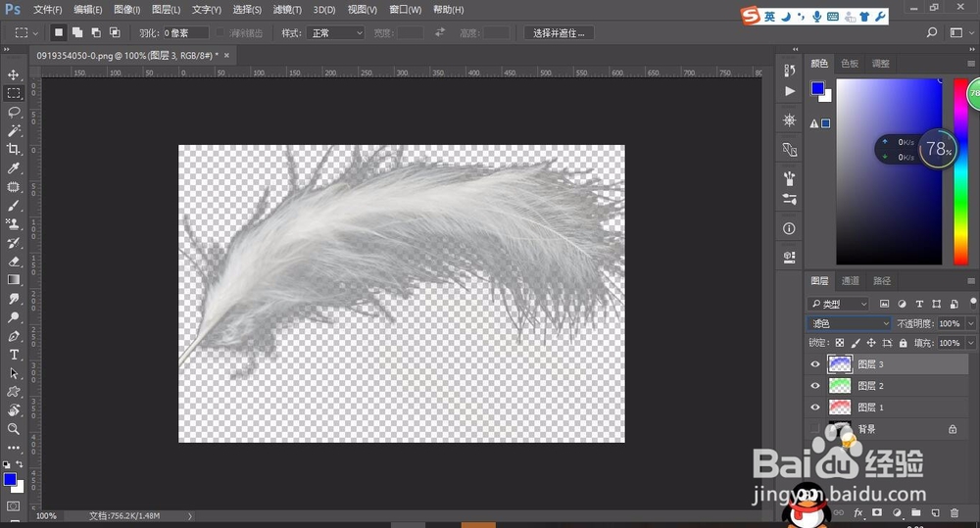Viewport: 980px width, 528px height.
Task: Select the Clone Stamp tool
Action: [x=13, y=223]
